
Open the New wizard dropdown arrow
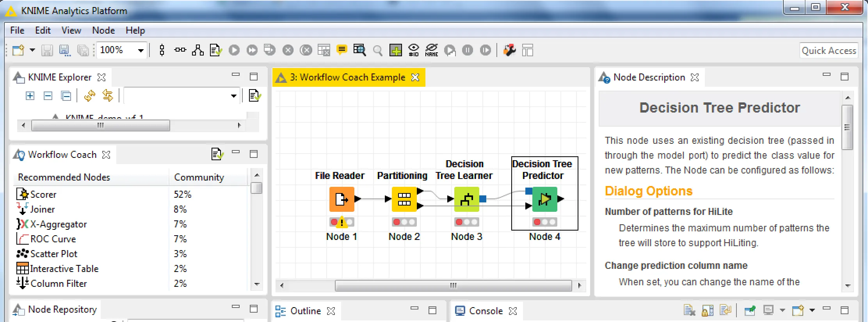(32, 50)
